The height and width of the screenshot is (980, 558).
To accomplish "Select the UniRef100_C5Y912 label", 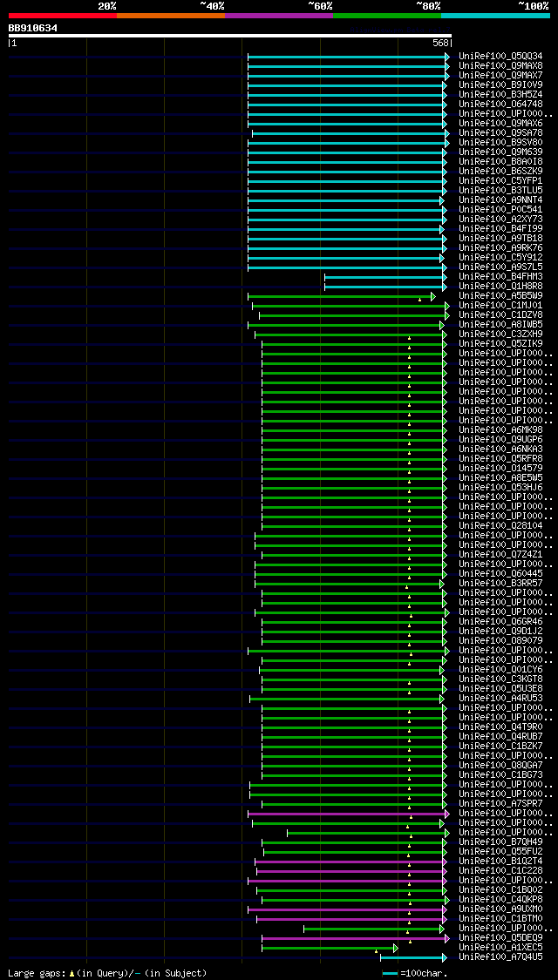I will click(x=500, y=258).
